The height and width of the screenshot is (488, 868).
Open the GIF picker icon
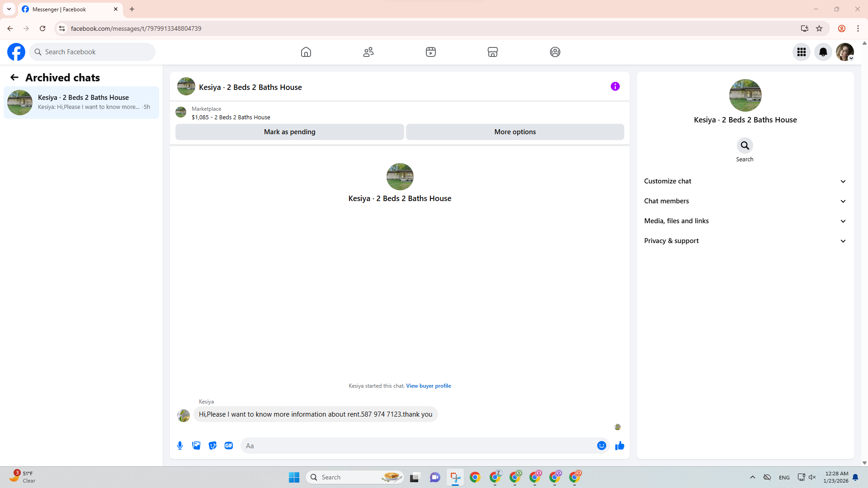[229, 446]
